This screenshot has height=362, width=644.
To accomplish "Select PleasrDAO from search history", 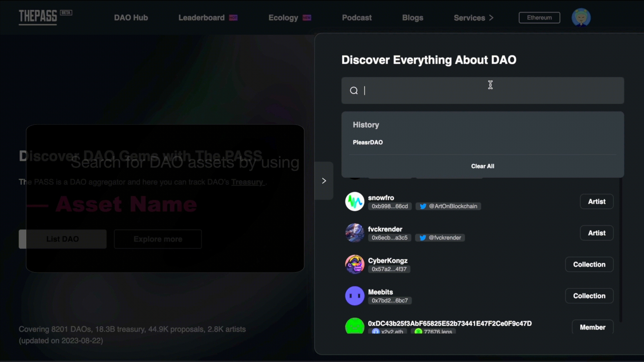I will (368, 142).
